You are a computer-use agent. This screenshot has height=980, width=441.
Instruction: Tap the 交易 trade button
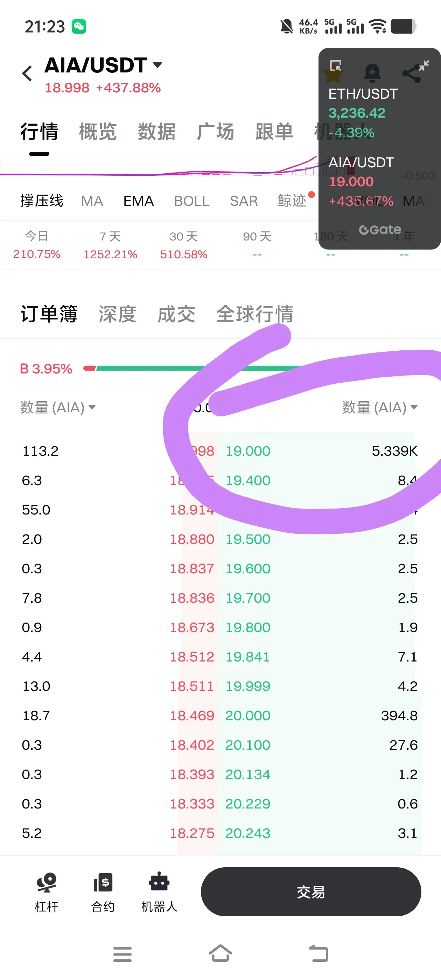(x=311, y=892)
